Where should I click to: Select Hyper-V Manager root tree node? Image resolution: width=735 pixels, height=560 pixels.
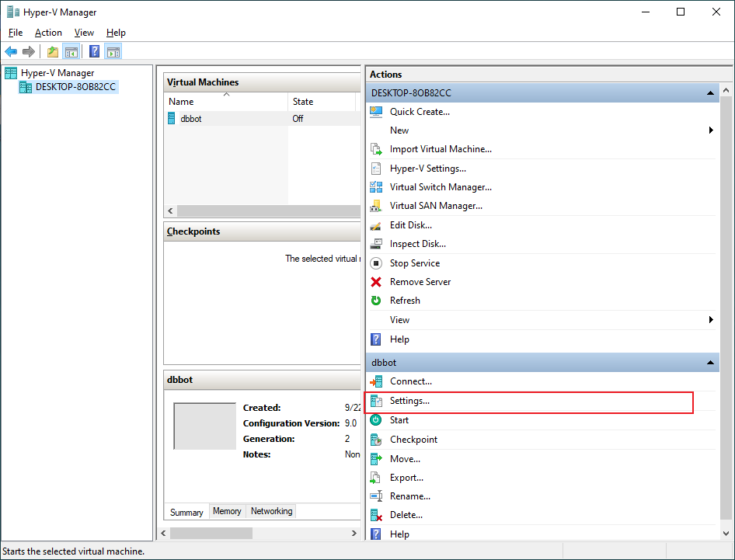57,73
